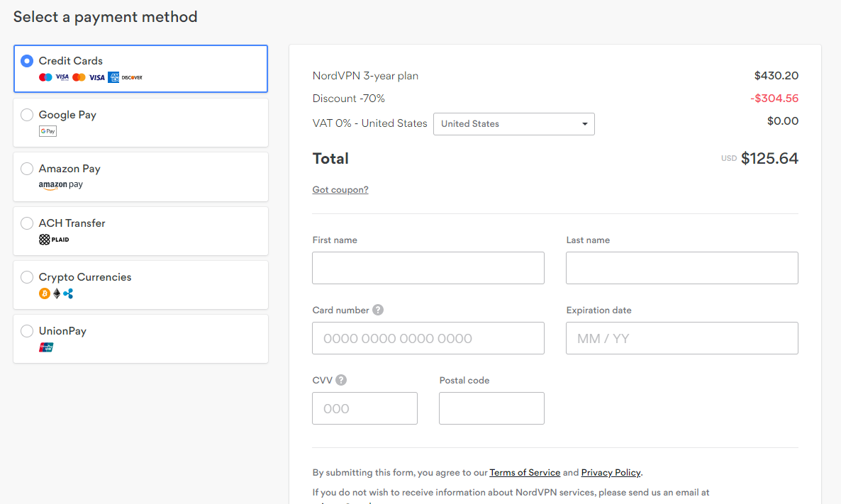Click the plan price $430.20
This screenshot has height=504, width=841.
(x=776, y=76)
